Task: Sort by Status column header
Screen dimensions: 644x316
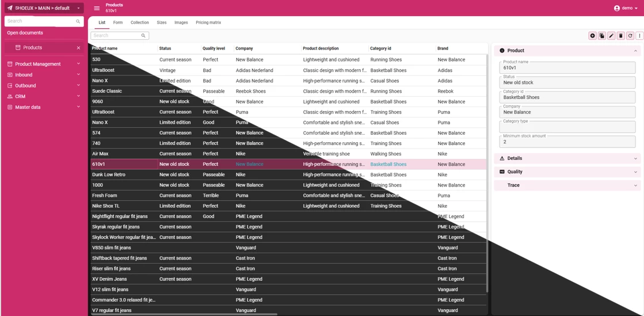Action: click(x=165, y=48)
